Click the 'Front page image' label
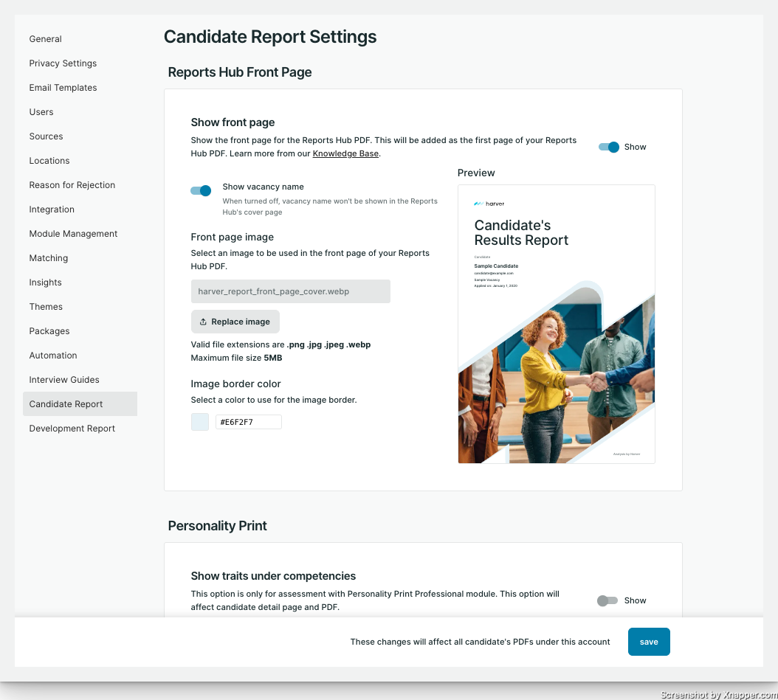The image size is (778, 700). [233, 237]
